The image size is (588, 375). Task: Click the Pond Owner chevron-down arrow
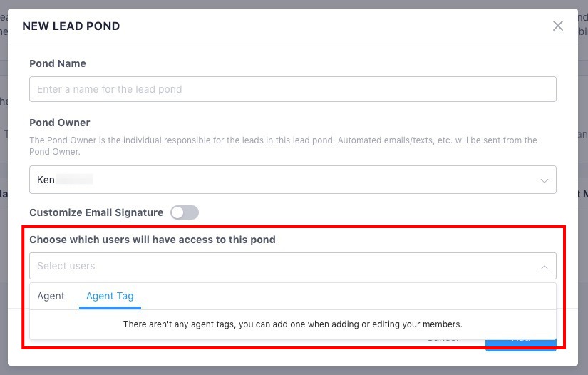[x=545, y=180]
